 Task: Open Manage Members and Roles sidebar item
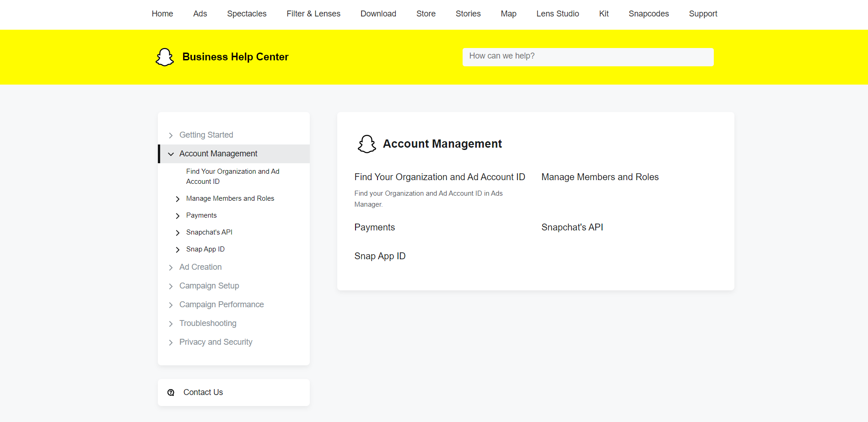[x=230, y=198]
